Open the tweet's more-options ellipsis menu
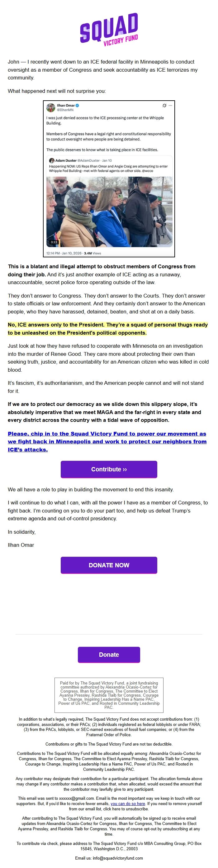This screenshot has width=218, height=868. pyautogui.click(x=170, y=105)
